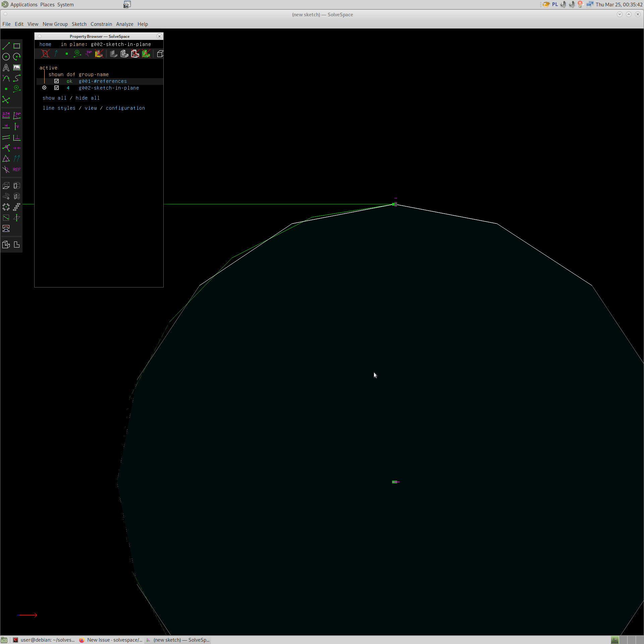Select the text tool in the toolbar
This screenshot has width=644, height=644.
coord(6,67)
